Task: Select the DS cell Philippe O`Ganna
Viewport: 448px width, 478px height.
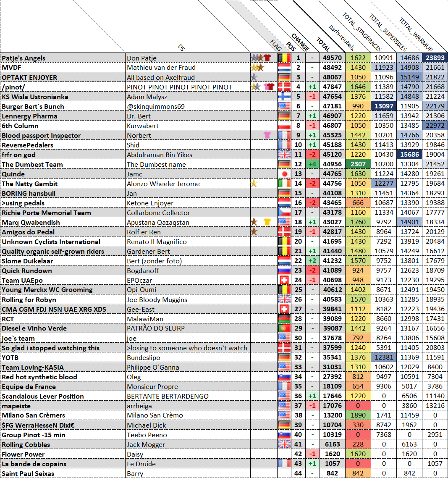Action: click(188, 367)
